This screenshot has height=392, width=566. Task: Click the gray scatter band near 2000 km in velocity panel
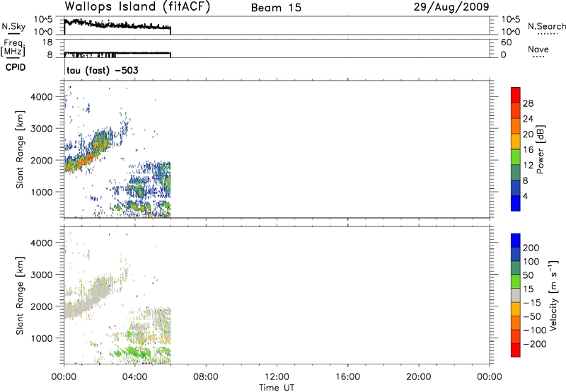click(81, 306)
